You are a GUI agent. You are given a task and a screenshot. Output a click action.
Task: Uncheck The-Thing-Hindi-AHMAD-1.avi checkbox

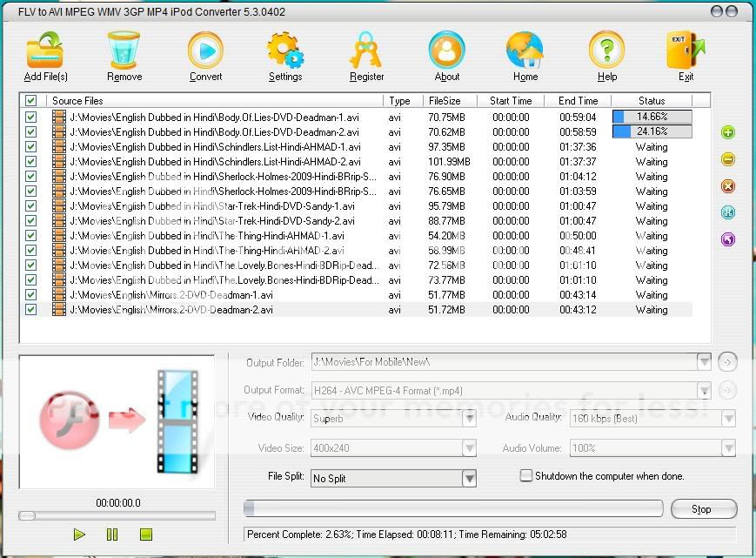click(30, 235)
